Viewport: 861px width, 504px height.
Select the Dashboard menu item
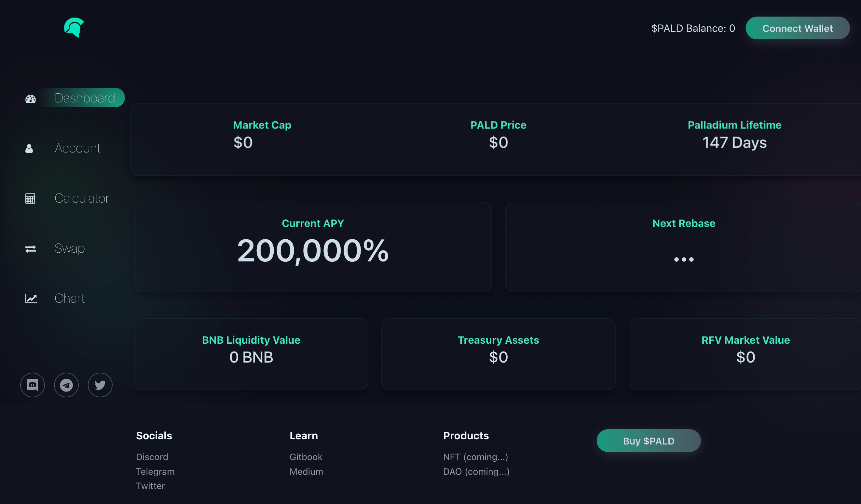coord(84,98)
